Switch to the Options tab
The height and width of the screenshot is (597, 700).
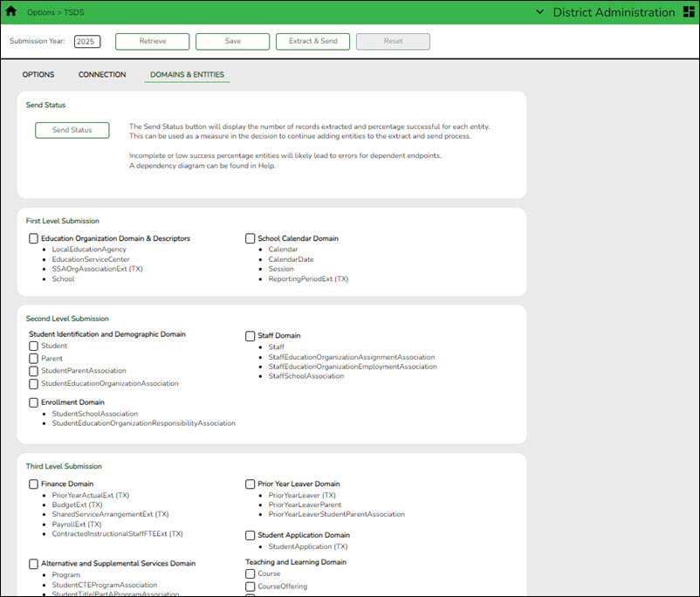(38, 75)
